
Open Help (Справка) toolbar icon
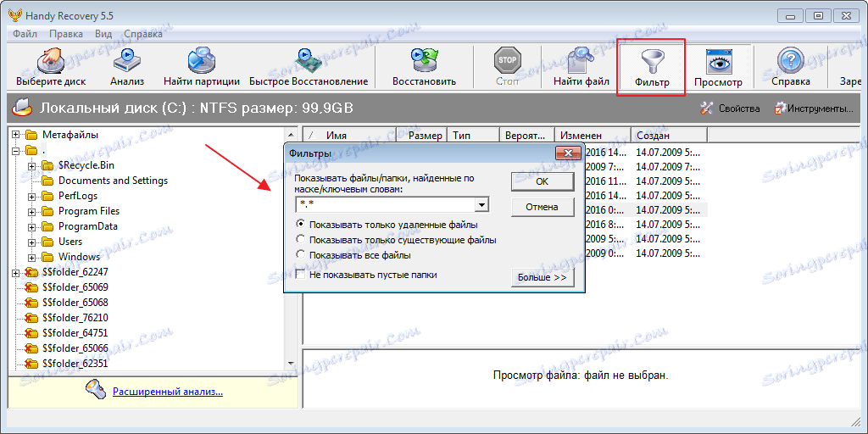[x=791, y=68]
